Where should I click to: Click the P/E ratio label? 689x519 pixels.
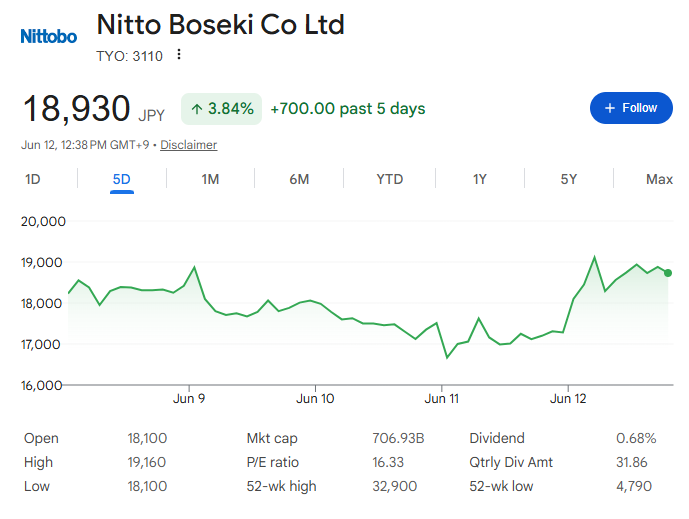tap(272, 462)
